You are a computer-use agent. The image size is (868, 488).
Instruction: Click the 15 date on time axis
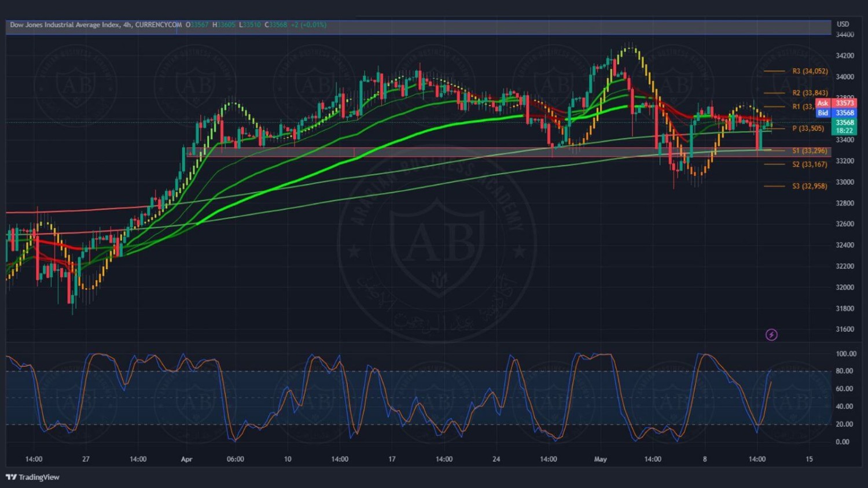(x=809, y=459)
